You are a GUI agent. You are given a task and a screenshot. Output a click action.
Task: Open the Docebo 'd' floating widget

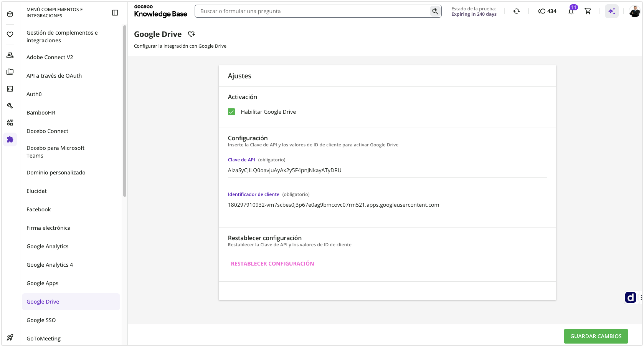point(631,297)
